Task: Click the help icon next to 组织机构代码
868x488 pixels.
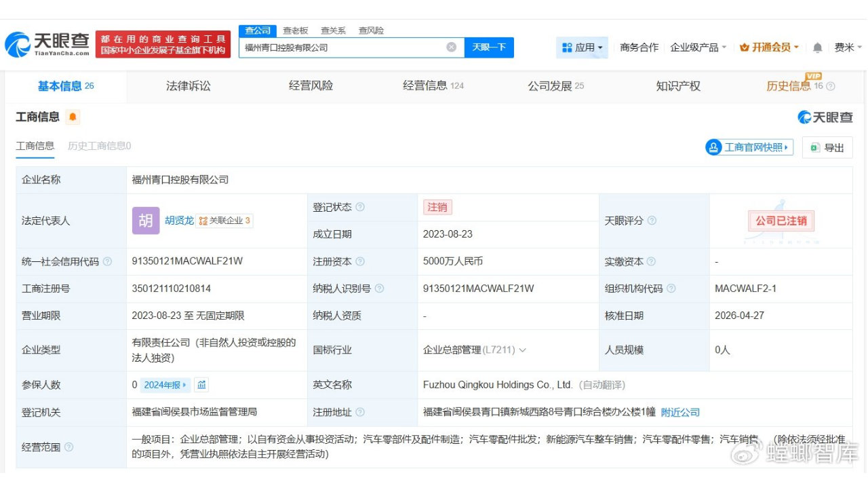Action: [x=671, y=288]
